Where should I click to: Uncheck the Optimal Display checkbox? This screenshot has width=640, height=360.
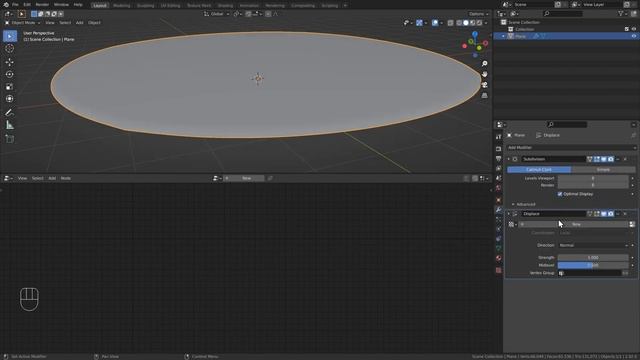point(560,194)
